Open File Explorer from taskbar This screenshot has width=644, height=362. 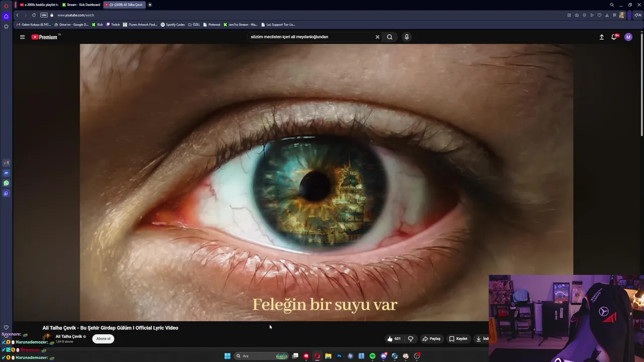(x=328, y=356)
